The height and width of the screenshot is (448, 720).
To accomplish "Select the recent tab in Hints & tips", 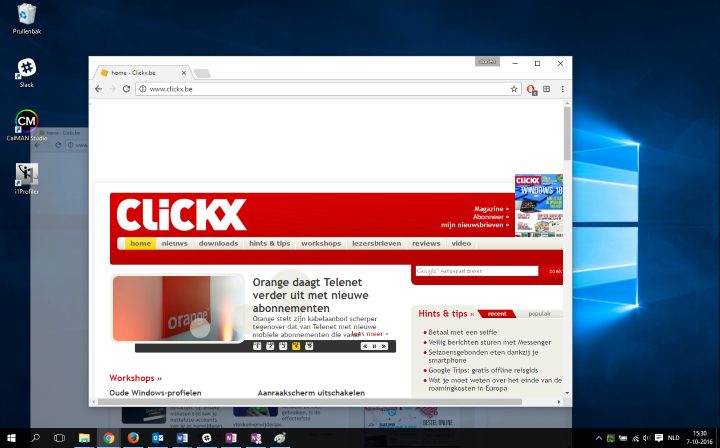I will point(497,314).
